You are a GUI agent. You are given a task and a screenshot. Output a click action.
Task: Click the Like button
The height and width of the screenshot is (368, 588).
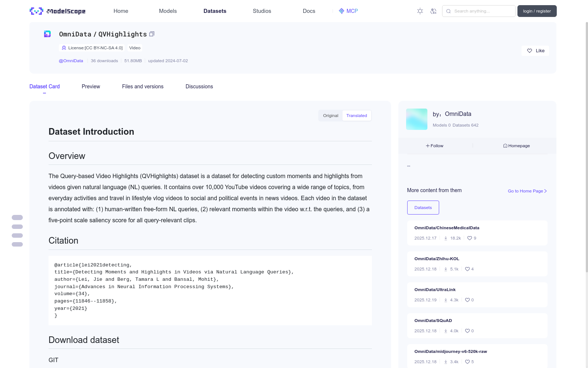535,51
